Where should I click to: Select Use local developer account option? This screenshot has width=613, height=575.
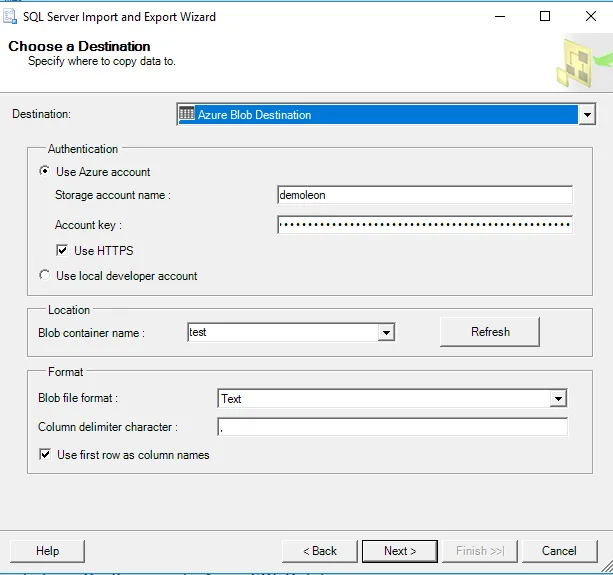point(45,275)
